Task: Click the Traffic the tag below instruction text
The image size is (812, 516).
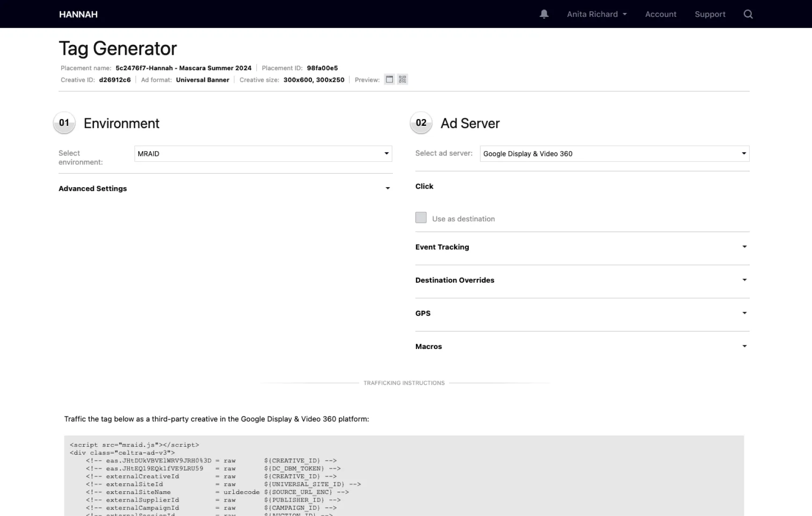Action: click(x=217, y=419)
